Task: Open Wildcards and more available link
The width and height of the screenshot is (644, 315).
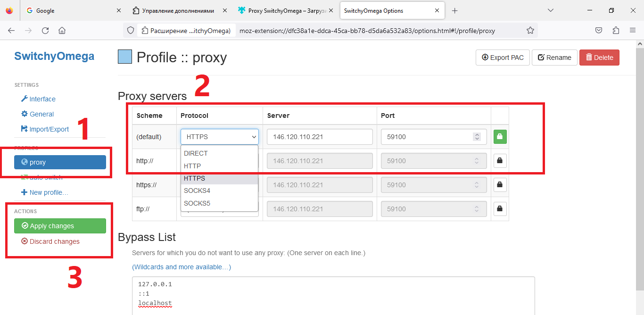Action: tap(182, 267)
